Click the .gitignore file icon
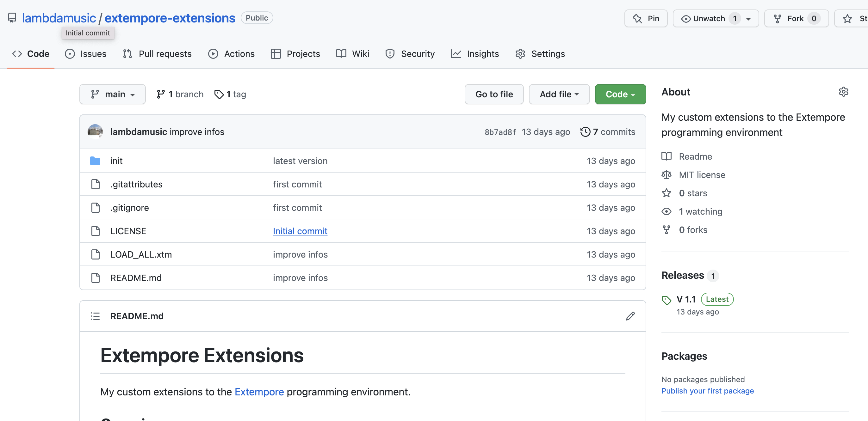The height and width of the screenshot is (421, 868). click(95, 208)
